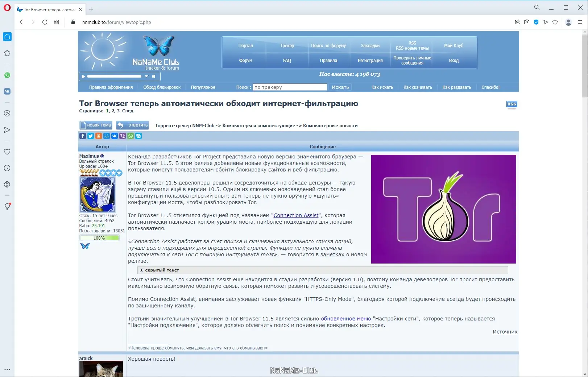Go back to the previous page
The height and width of the screenshot is (377, 588).
tap(21, 22)
